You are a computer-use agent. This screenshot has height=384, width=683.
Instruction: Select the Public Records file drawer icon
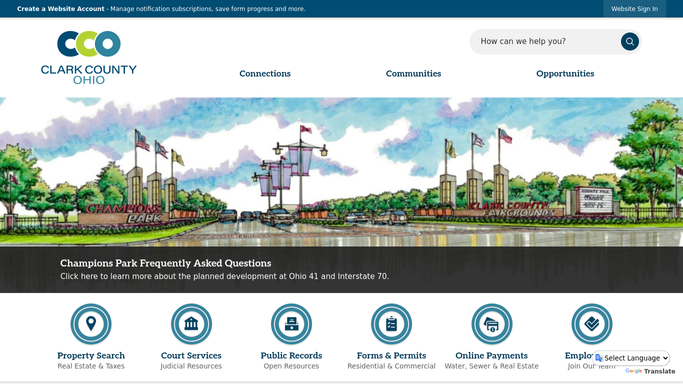(291, 324)
